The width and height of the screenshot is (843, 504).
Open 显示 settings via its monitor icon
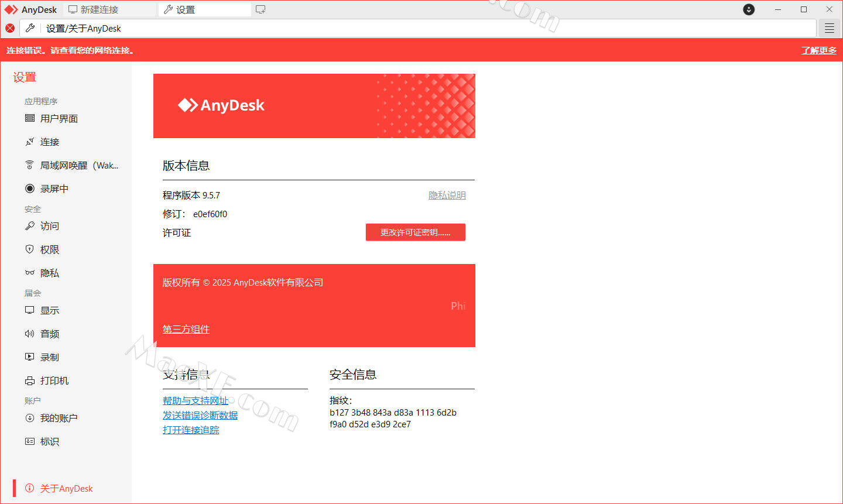pos(30,310)
